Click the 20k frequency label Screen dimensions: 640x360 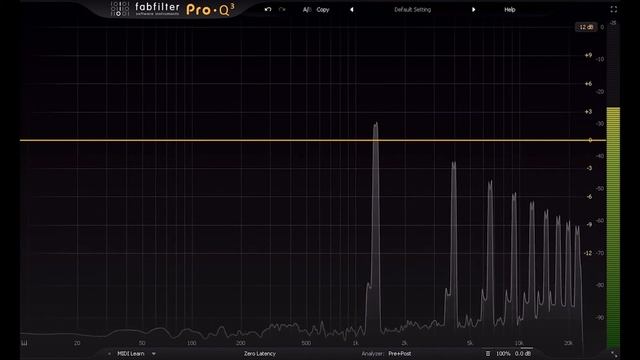tap(568, 343)
